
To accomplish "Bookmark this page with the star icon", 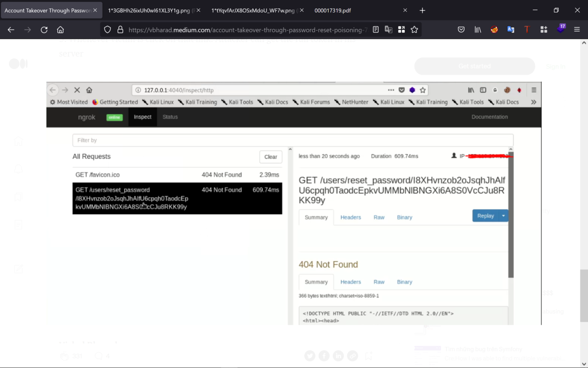I will click(415, 29).
